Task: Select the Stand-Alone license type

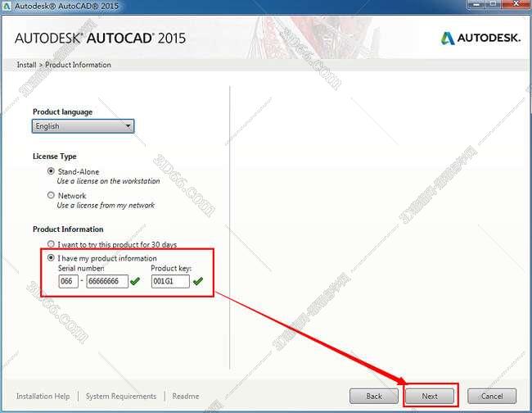Action: (51, 171)
